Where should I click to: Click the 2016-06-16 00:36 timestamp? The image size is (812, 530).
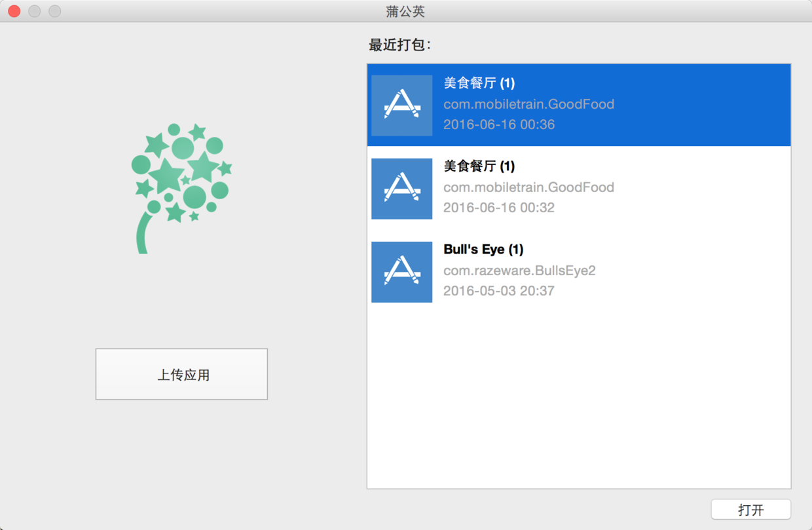coord(499,124)
